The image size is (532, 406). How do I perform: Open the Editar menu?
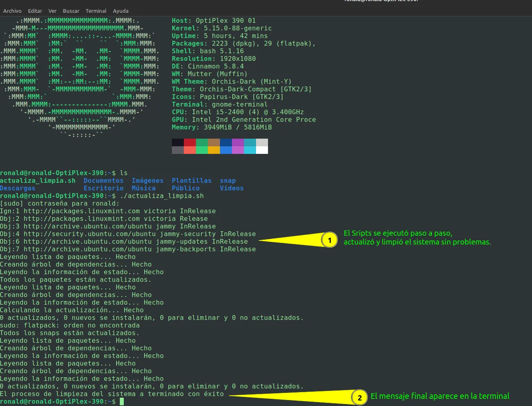(35, 11)
